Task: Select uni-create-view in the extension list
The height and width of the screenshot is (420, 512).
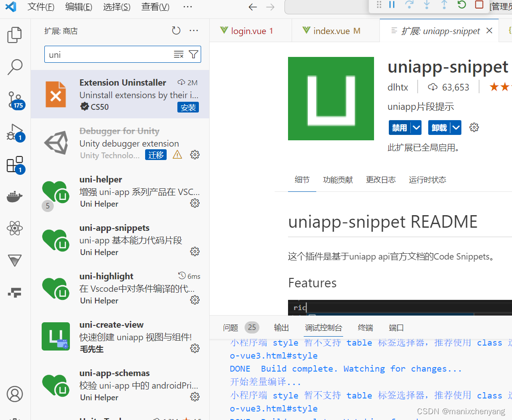Action: pos(120,337)
